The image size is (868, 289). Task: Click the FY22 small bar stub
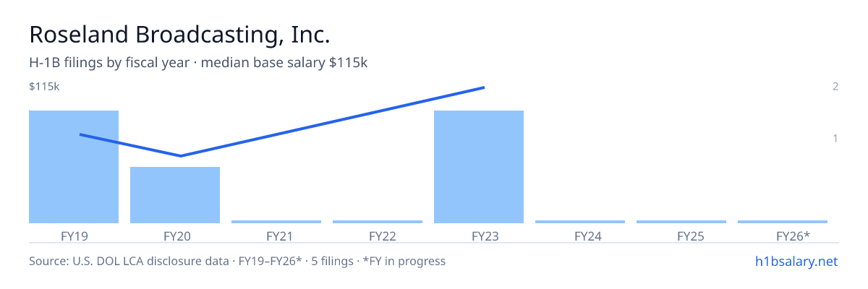[378, 222]
